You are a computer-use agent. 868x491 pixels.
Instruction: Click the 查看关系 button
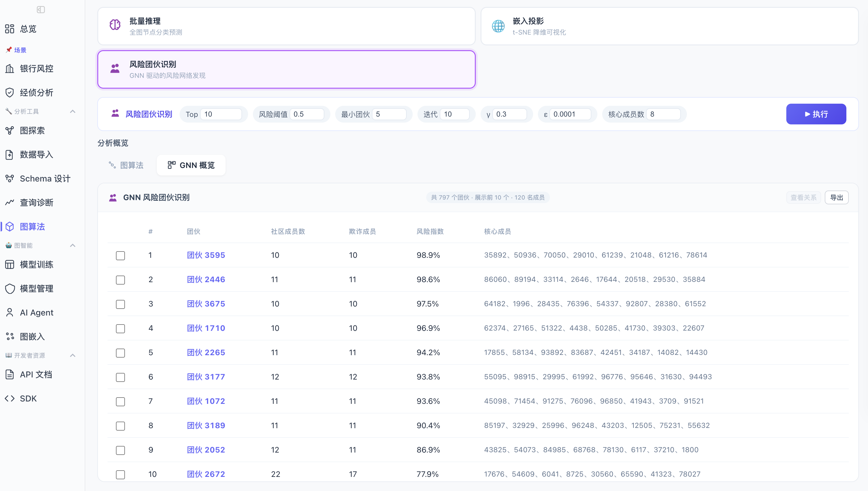coord(803,198)
